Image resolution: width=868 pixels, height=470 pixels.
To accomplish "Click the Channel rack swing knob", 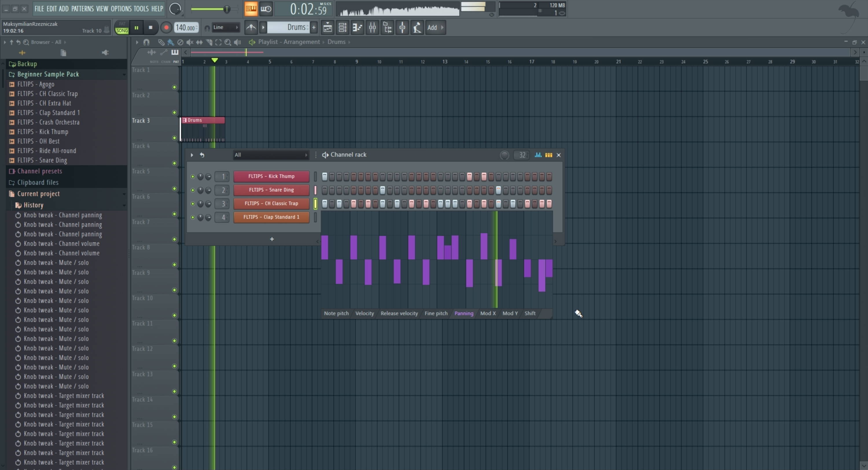I will 504,155.
